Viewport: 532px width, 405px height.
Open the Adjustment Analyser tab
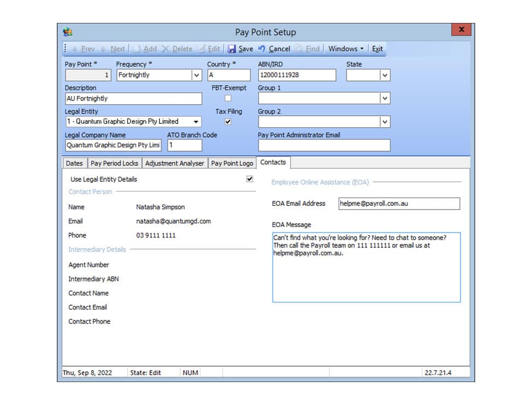click(x=175, y=163)
